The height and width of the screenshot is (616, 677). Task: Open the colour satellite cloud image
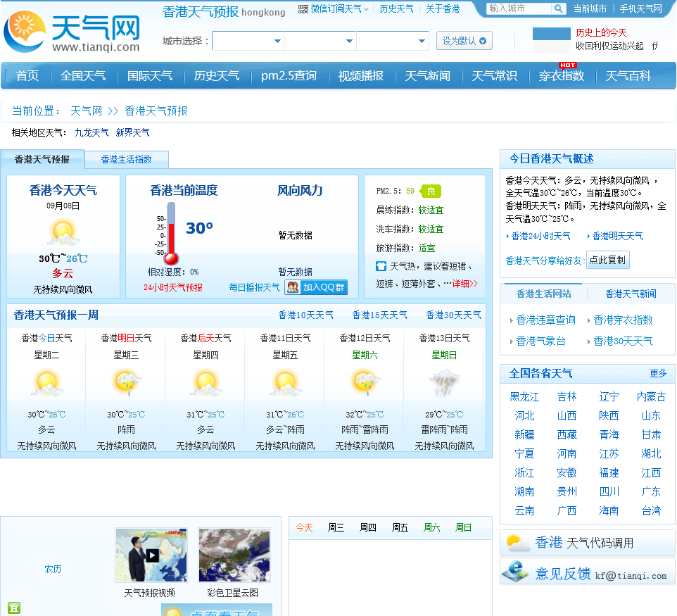234,555
